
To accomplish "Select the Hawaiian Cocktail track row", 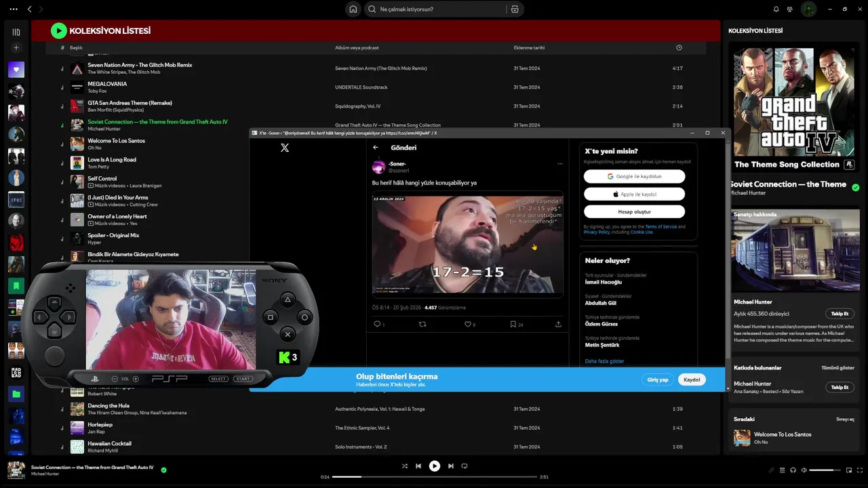I will [376, 447].
